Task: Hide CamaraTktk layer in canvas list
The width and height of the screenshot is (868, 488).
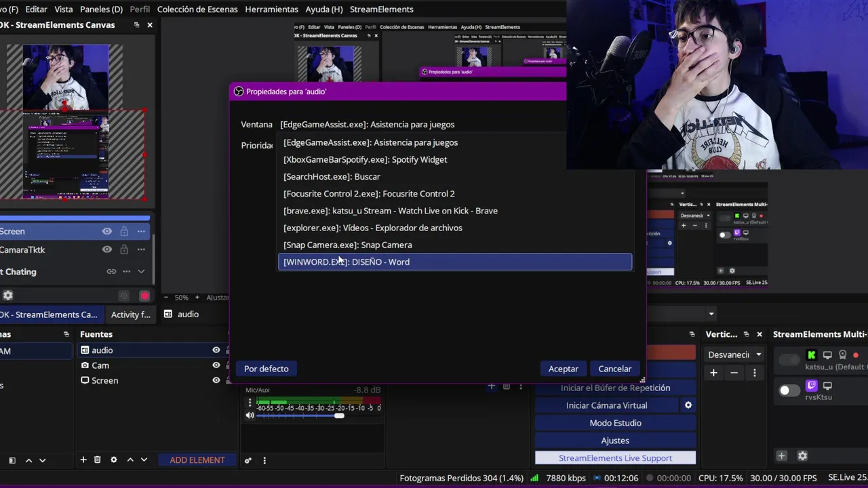Action: [106, 249]
